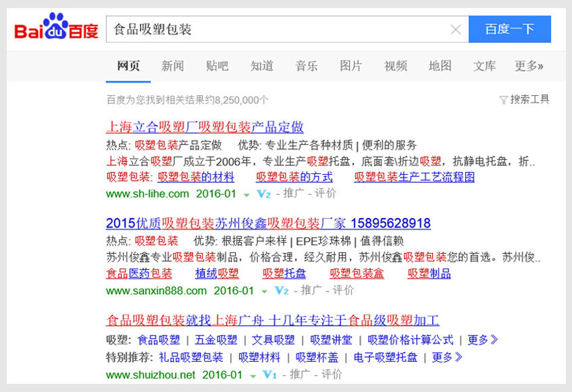The width and height of the screenshot is (572, 392).
Task: Clear the search box using the X icon
Action: click(x=457, y=29)
